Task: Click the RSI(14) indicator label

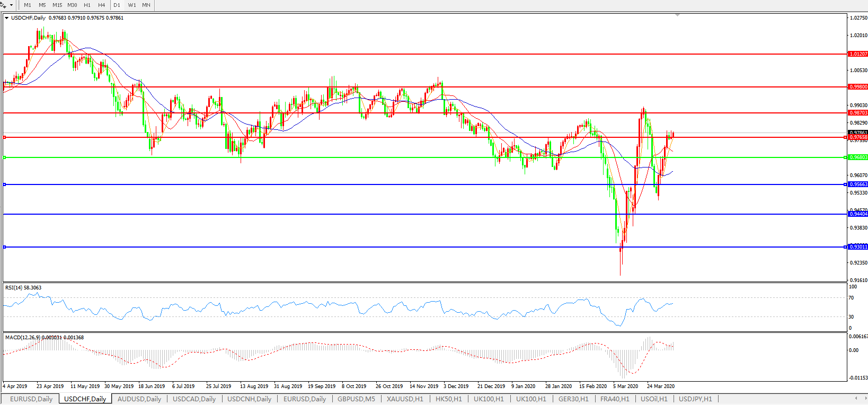Action: click(23, 288)
